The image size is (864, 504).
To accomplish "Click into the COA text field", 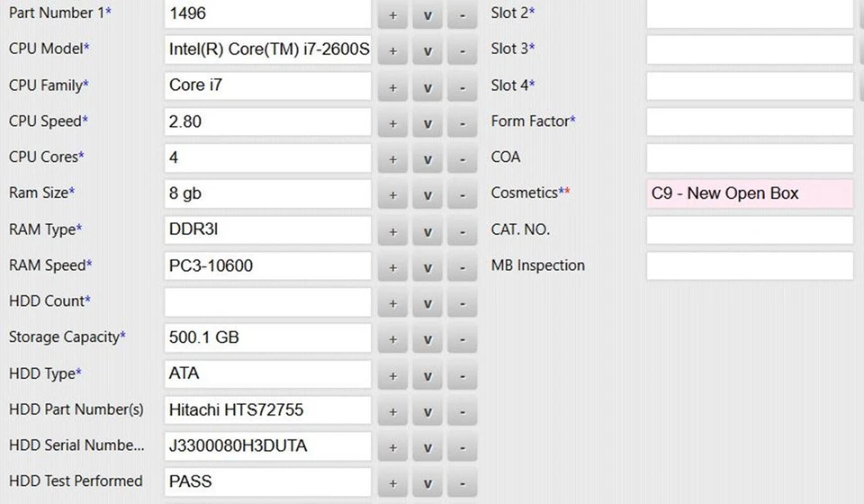I will pyautogui.click(x=749, y=157).
